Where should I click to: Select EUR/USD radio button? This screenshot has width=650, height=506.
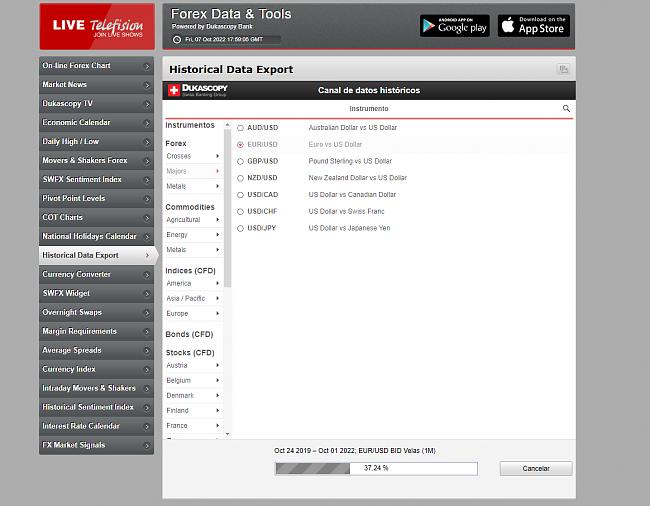click(240, 145)
